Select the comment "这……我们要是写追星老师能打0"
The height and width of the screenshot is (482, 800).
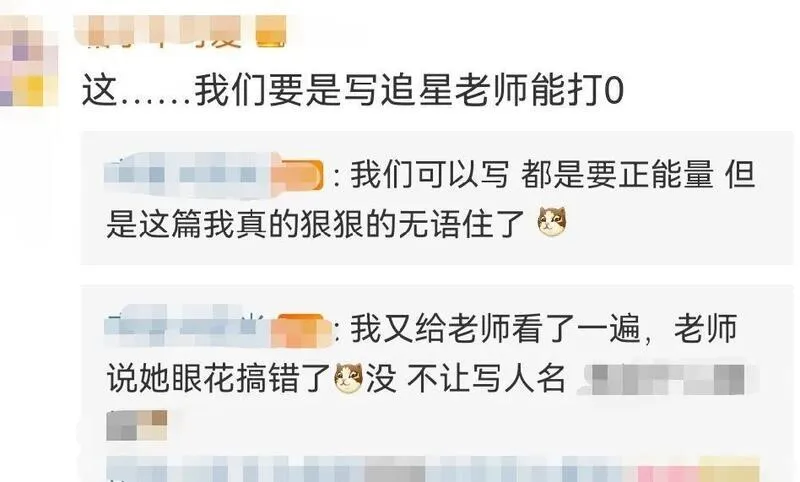tap(353, 91)
